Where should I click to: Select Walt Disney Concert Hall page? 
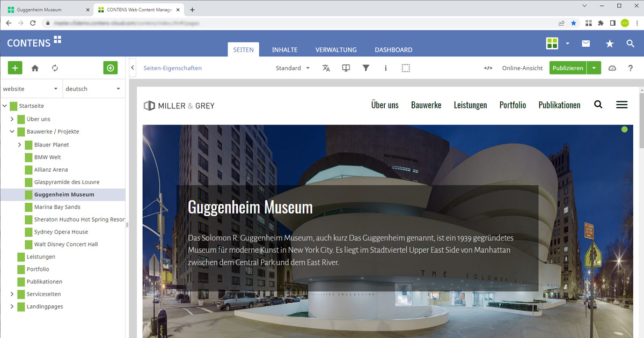click(x=65, y=244)
